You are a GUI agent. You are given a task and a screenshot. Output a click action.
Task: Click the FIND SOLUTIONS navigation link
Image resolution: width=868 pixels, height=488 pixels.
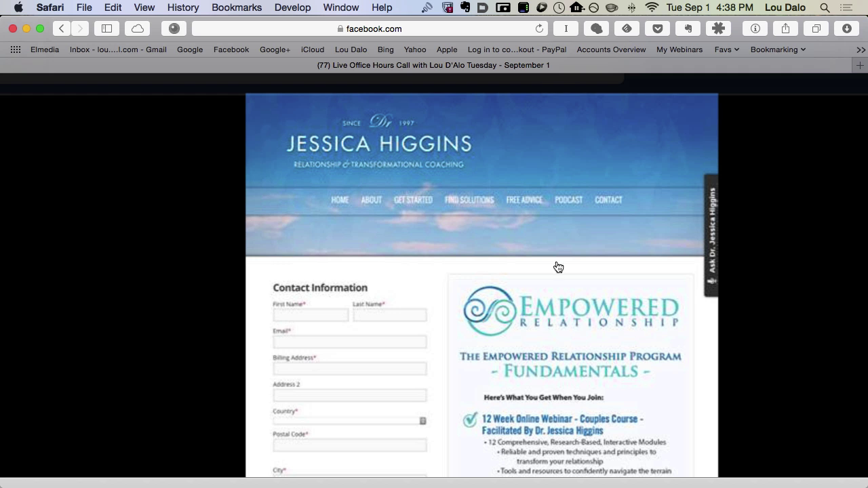[469, 200]
